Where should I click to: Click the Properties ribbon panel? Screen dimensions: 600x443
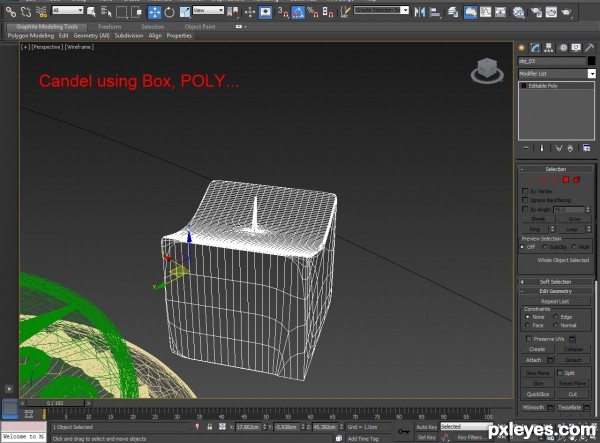click(x=179, y=36)
